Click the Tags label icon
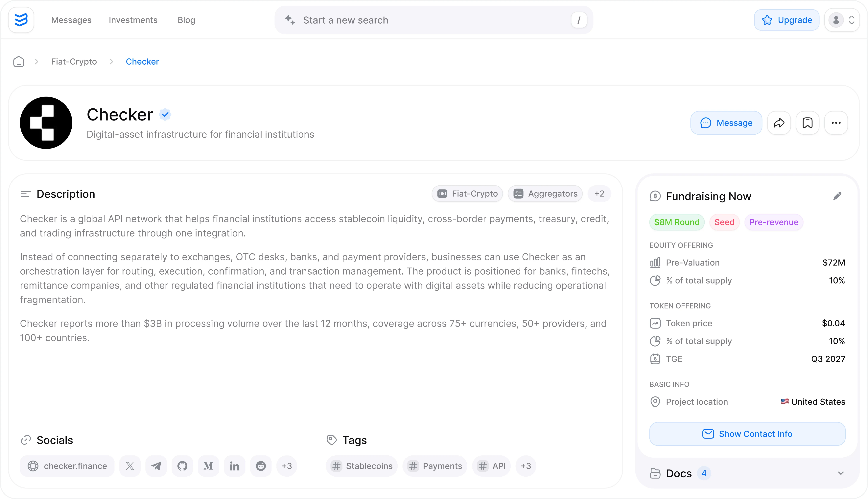Viewport: 868px width, 499px height. point(332,440)
